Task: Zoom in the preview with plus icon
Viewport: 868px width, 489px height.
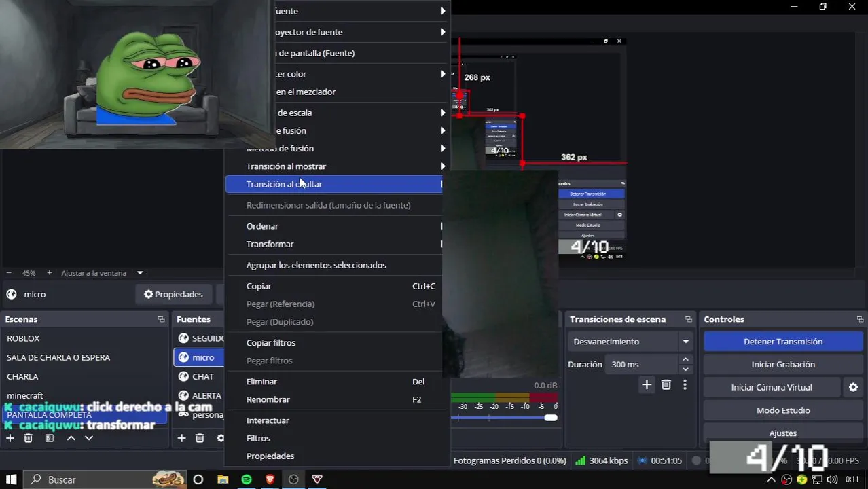Action: (50, 273)
